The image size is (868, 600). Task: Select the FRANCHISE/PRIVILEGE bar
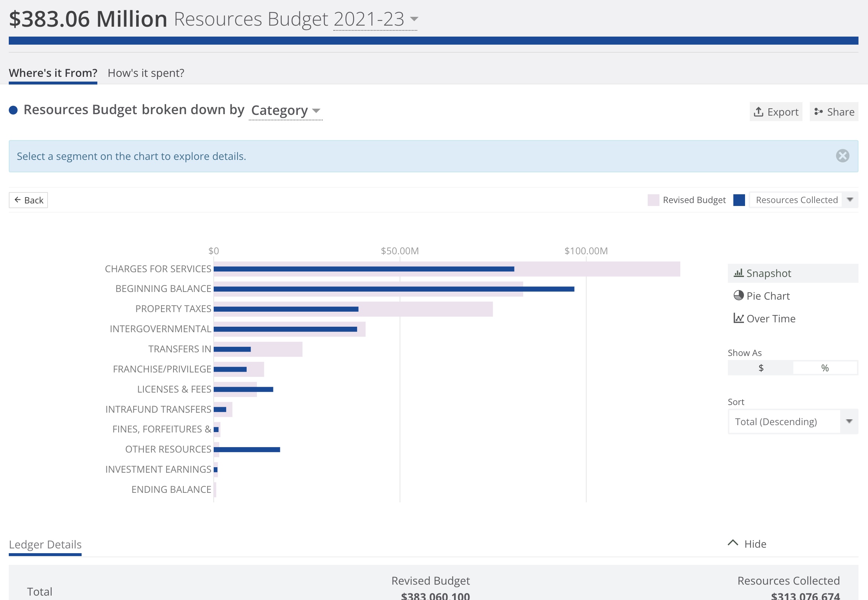tap(239, 369)
